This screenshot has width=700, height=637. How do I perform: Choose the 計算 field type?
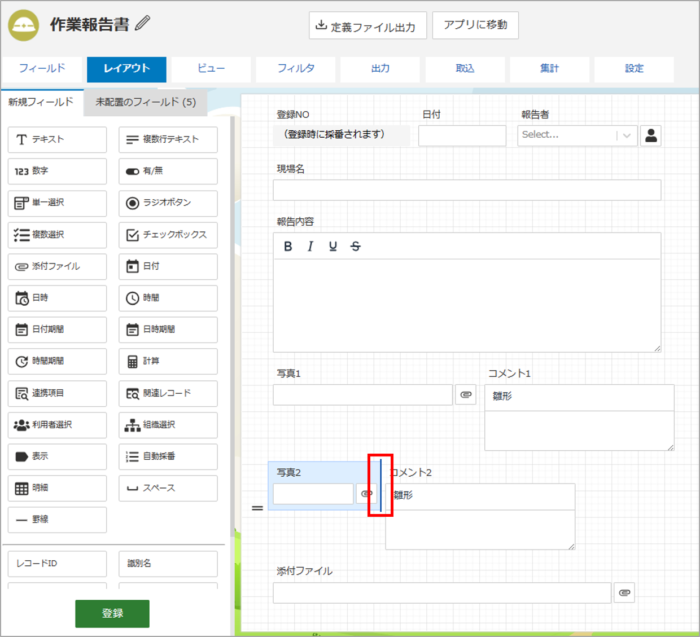click(x=168, y=362)
